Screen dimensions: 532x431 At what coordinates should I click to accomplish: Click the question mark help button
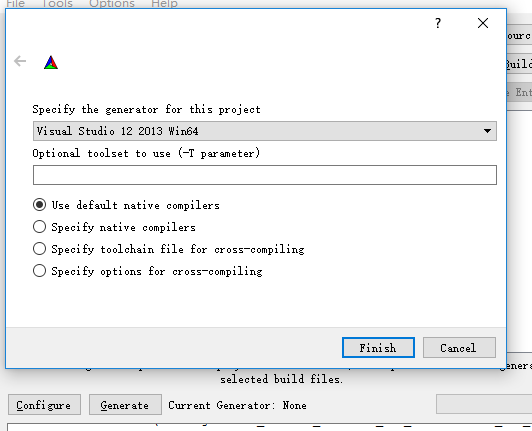438,23
